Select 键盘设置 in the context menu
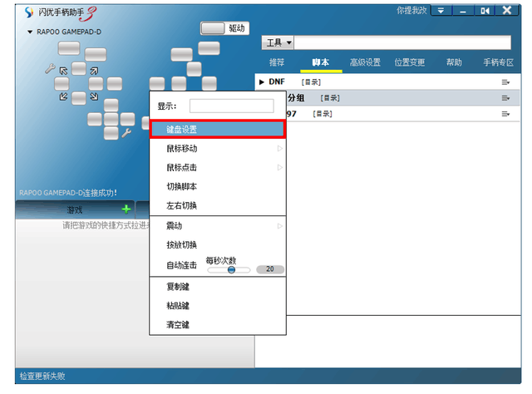The height and width of the screenshot is (394, 532). 218,130
